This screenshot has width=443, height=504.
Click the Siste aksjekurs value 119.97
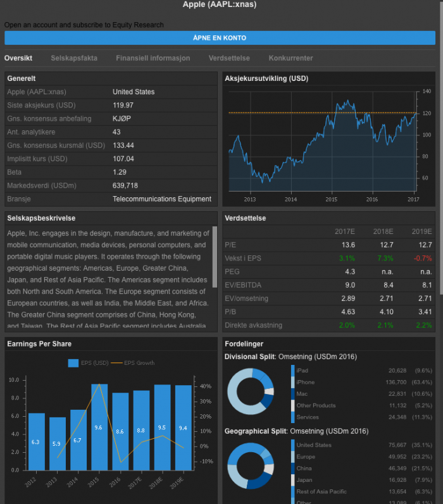[x=123, y=106]
